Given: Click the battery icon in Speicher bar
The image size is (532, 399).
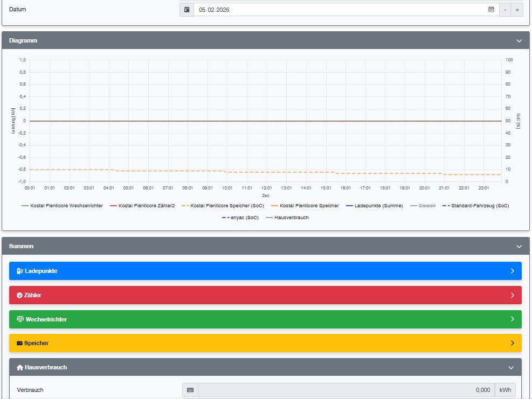Looking at the screenshot, I should pyautogui.click(x=20, y=343).
